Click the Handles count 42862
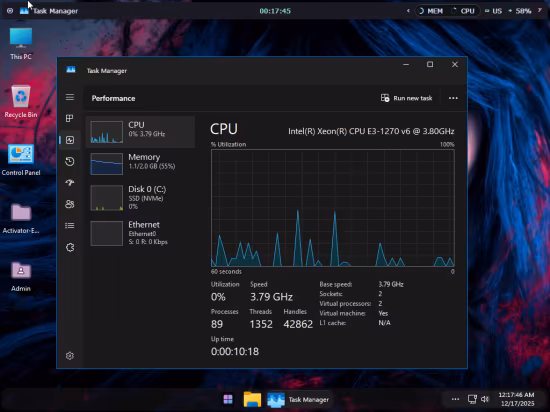This screenshot has height=412, width=550. (x=298, y=324)
